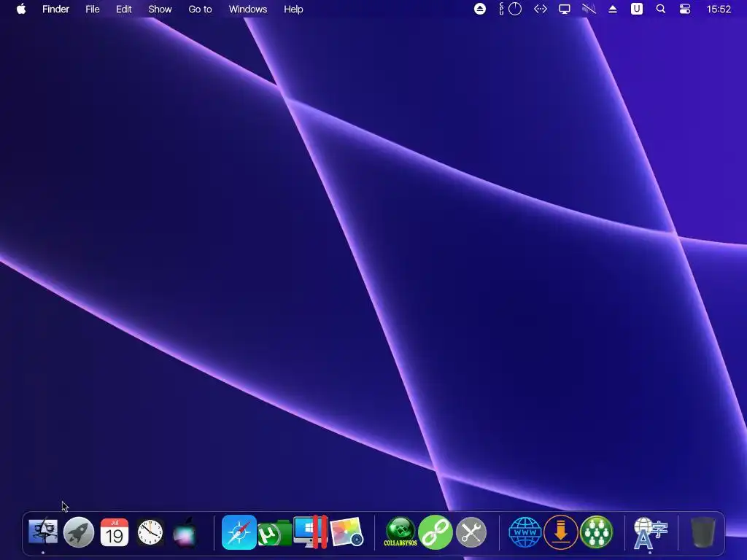Open the display monitor menu bar icon

tap(565, 9)
